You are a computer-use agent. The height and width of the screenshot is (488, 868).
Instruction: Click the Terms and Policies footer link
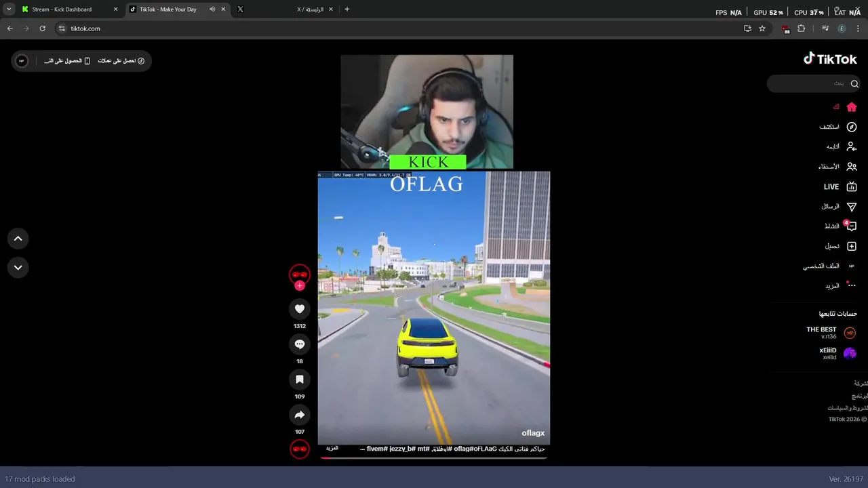pos(847,408)
